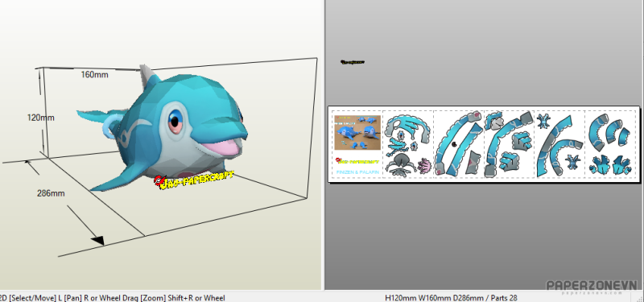Select the X-shaped part at top of fifth page
The image size is (644, 302).
coord(544,120)
